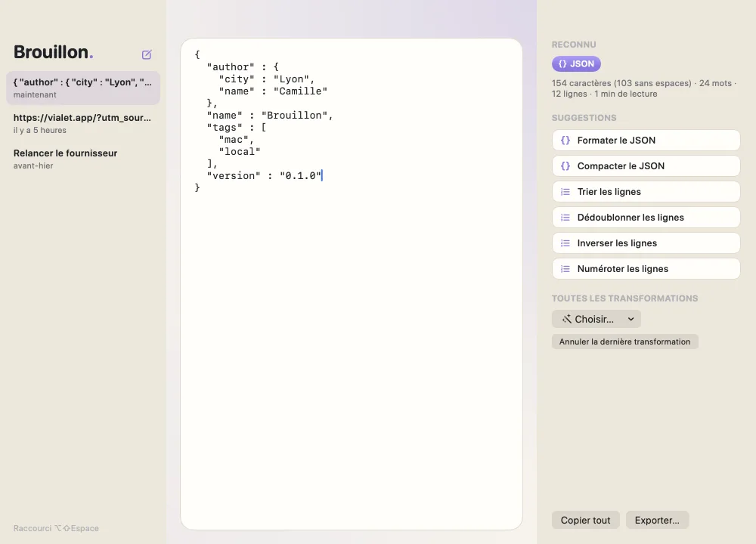Viewport: 756px width, 544px height.
Task: Click list icon beside Trier les lignes
Action: tap(565, 192)
